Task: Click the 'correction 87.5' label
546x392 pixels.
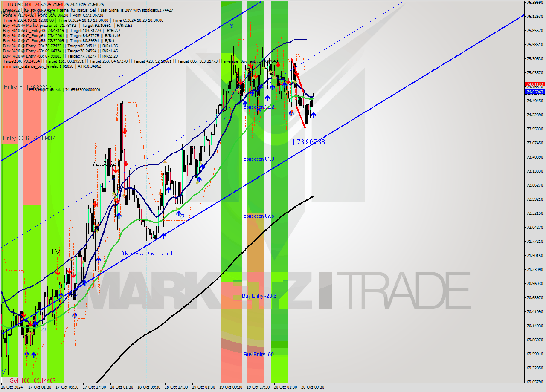Action: click(x=259, y=216)
